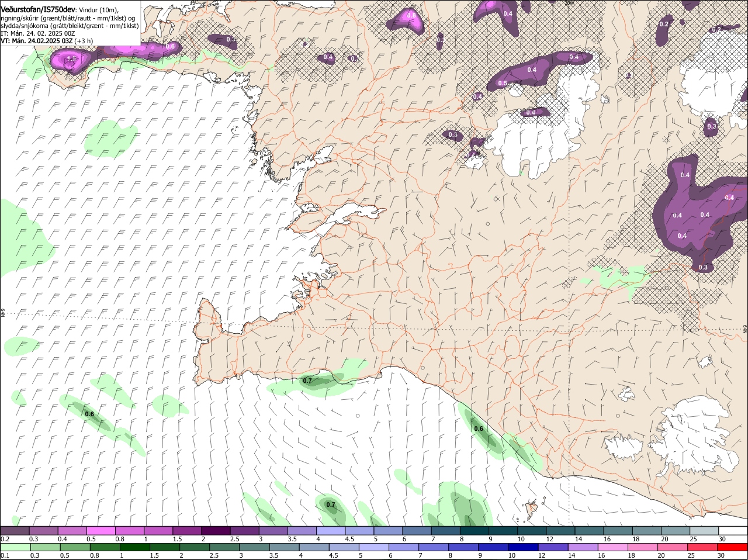Click the '0.2' label on the snow scale

5,538
